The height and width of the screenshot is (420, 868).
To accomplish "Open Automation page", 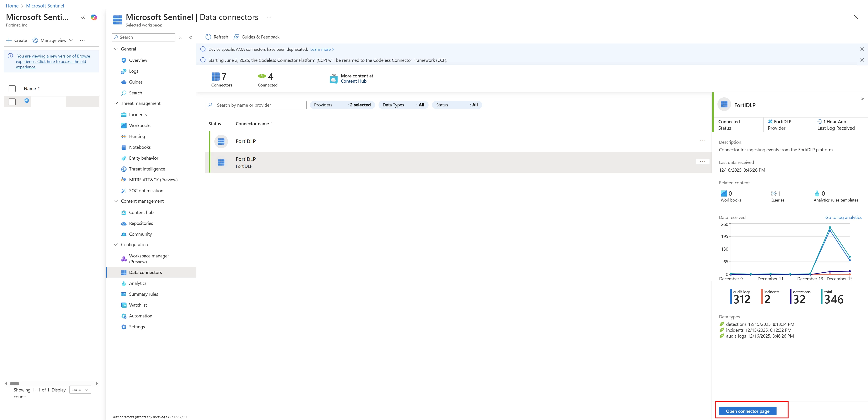I will [x=141, y=316].
